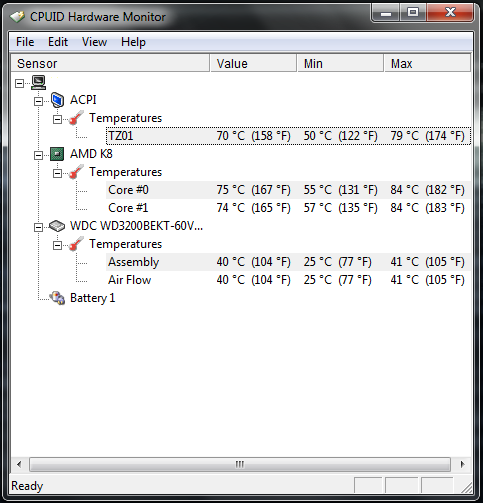Select the AMD K8 label

(x=91, y=154)
